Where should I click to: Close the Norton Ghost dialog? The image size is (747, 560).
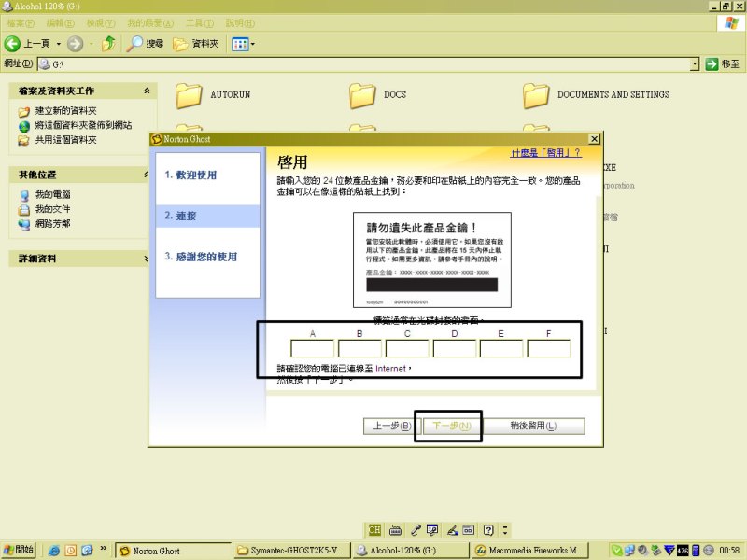coord(594,139)
